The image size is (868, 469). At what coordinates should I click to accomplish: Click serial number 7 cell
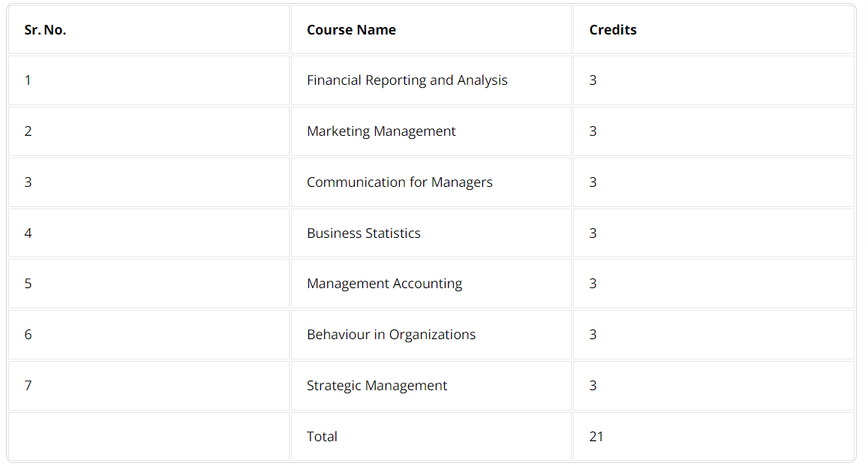pos(149,386)
